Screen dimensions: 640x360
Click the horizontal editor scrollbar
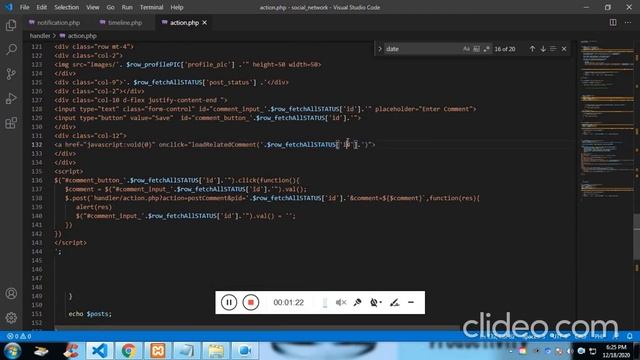pyautogui.click(x=257, y=327)
